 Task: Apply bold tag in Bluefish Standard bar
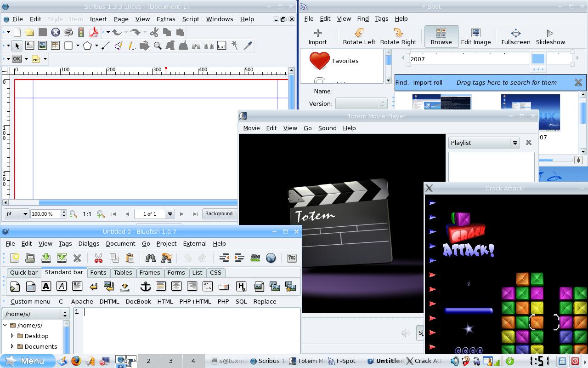coord(46,286)
